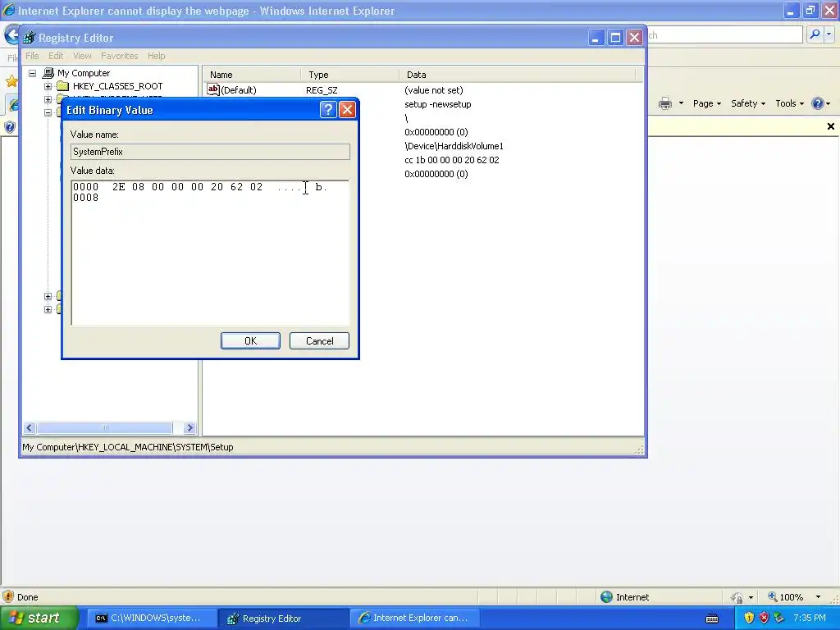Click the Windows start button
Image resolution: width=840 pixels, height=630 pixels.
(x=39, y=618)
